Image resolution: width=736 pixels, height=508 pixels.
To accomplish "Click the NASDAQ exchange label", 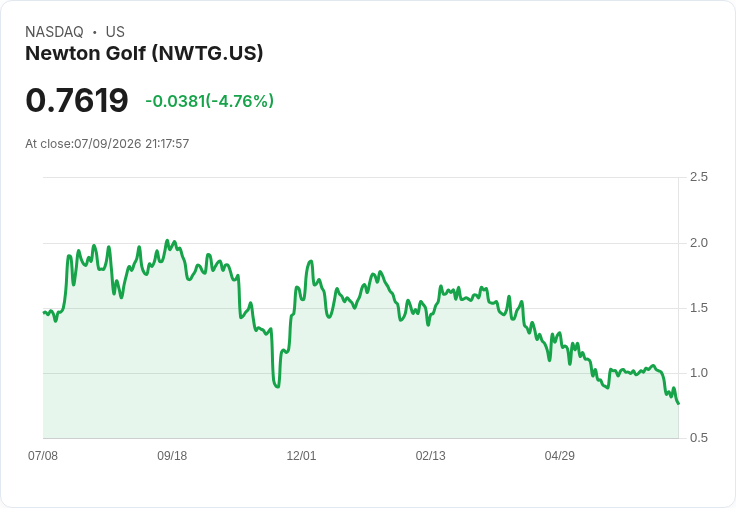I will pyautogui.click(x=54, y=32).
